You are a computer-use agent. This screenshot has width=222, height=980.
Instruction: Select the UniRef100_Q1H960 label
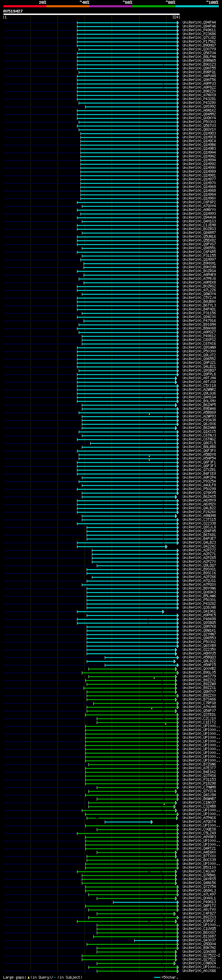pos(199,198)
